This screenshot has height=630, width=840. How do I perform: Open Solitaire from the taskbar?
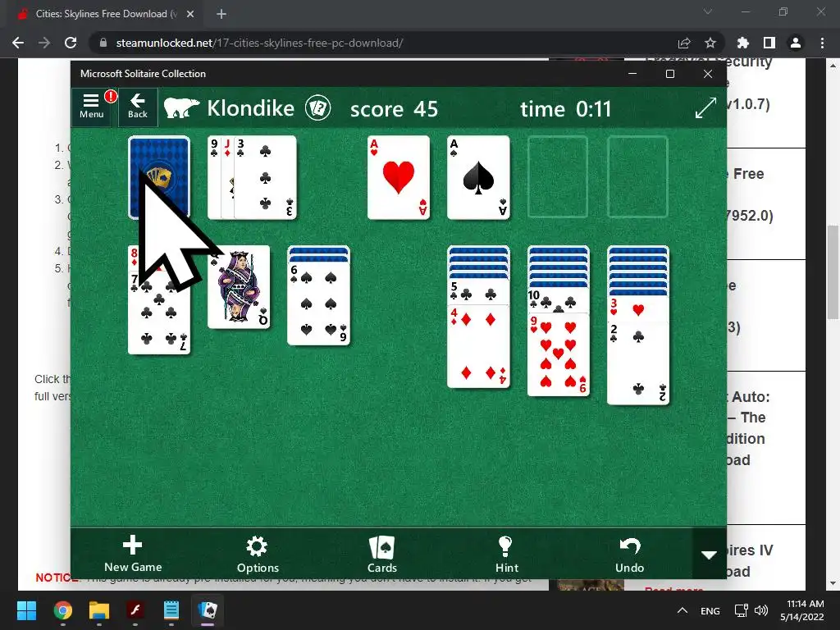(208, 610)
